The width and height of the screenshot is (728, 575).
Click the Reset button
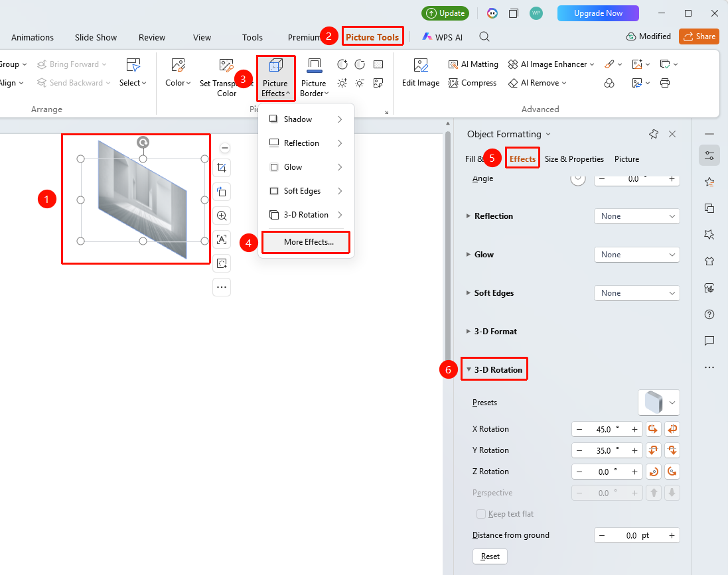(490, 556)
